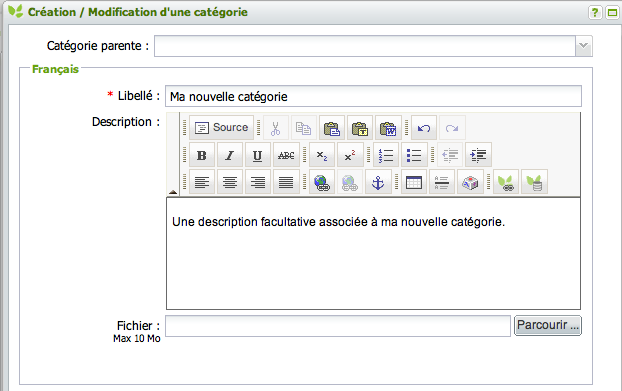Insert a horizontal line
The height and width of the screenshot is (391, 622).
442,182
